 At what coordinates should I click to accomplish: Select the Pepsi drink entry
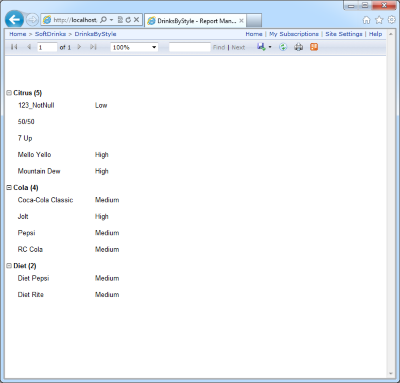26,233
